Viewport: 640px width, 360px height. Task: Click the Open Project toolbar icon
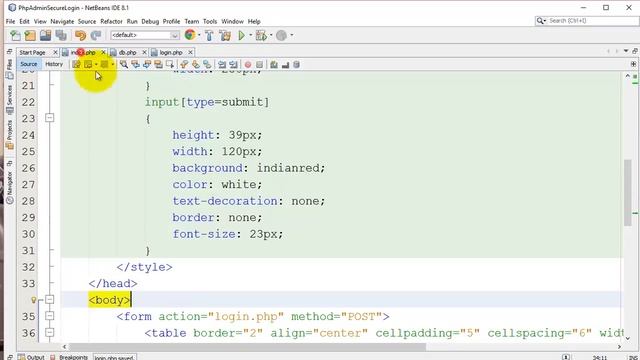click(45, 36)
